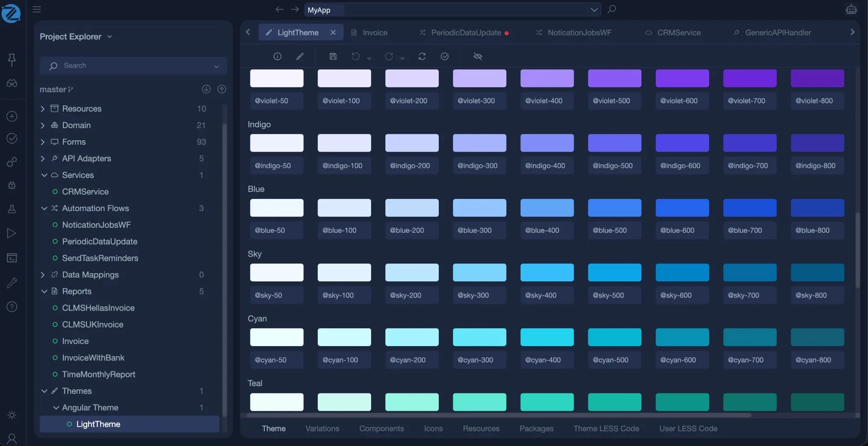Open the binoculars view icon
The image size is (868, 446).
point(12,83)
